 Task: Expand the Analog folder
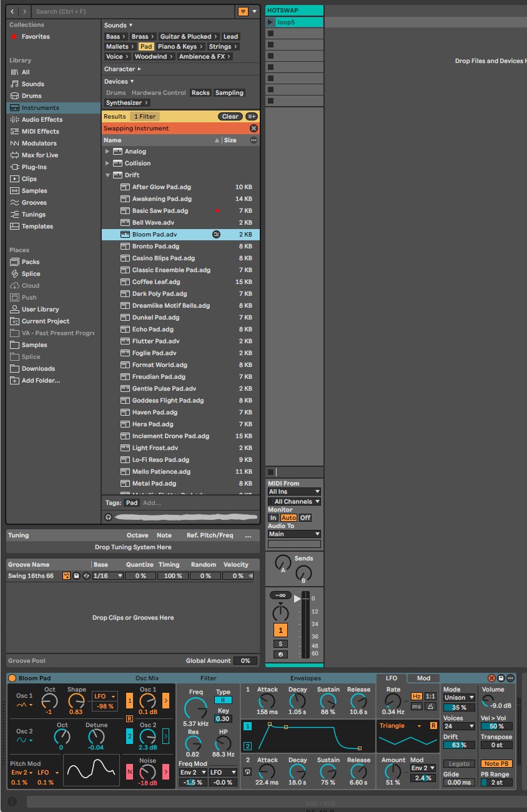click(107, 152)
